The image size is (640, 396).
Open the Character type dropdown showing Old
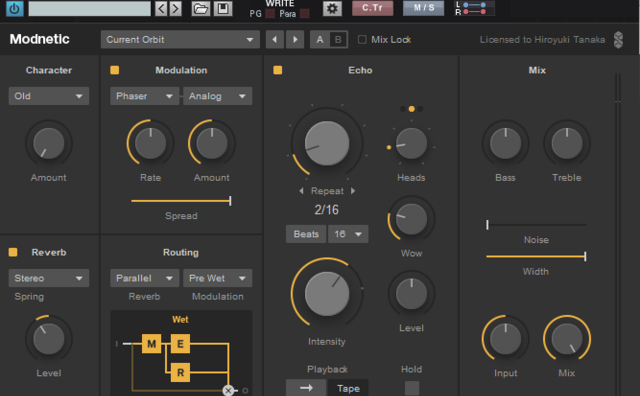(49, 96)
